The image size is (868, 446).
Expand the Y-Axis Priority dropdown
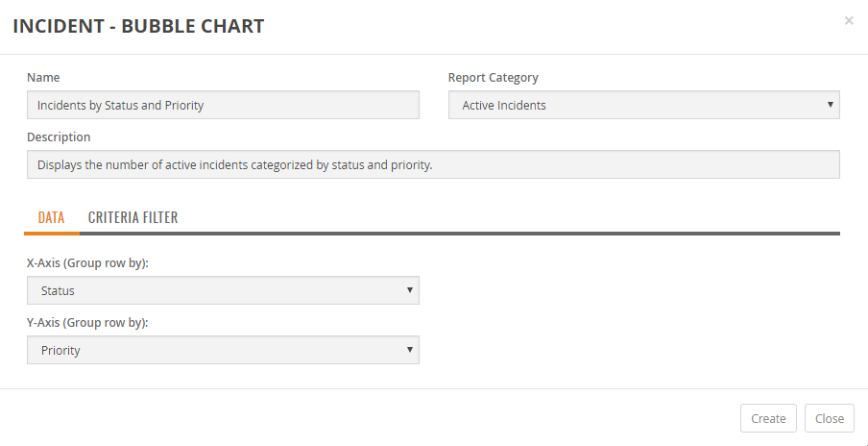pos(223,351)
